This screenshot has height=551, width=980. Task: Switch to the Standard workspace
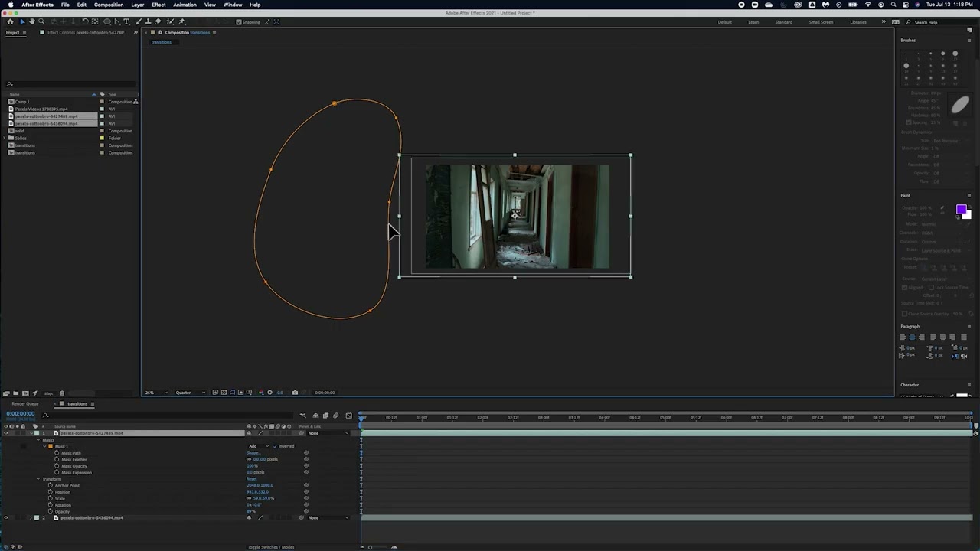point(783,22)
